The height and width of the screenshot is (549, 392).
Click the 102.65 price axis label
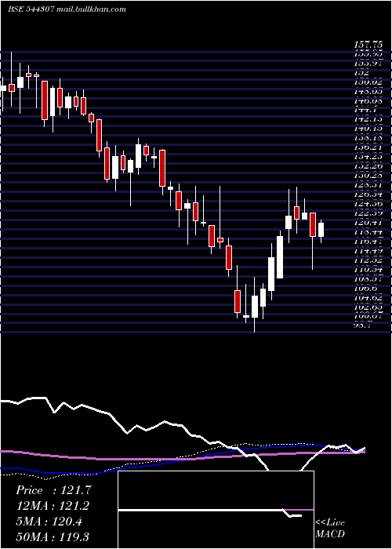pyautogui.click(x=370, y=307)
